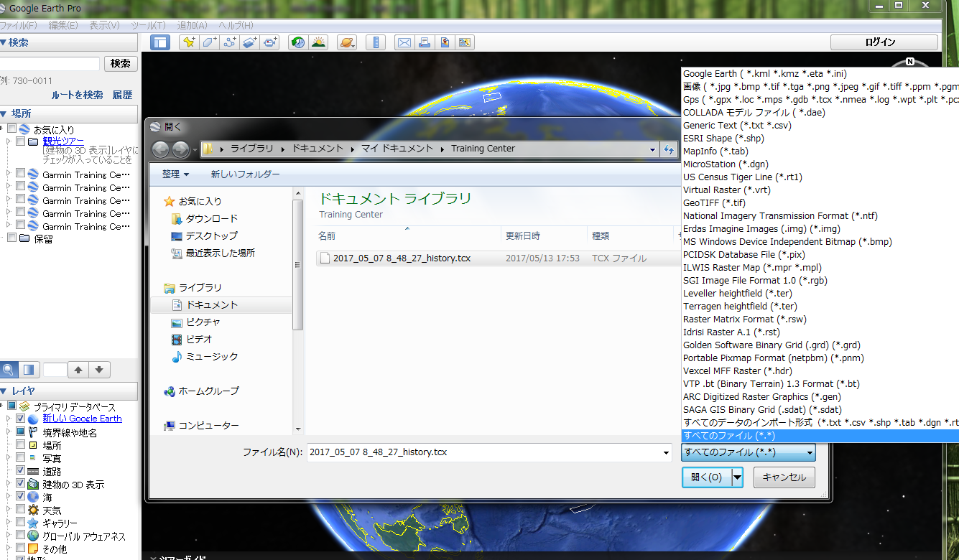
Task: Select the Generic Text (*.txt *.csv) option
Action: pyautogui.click(x=820, y=126)
